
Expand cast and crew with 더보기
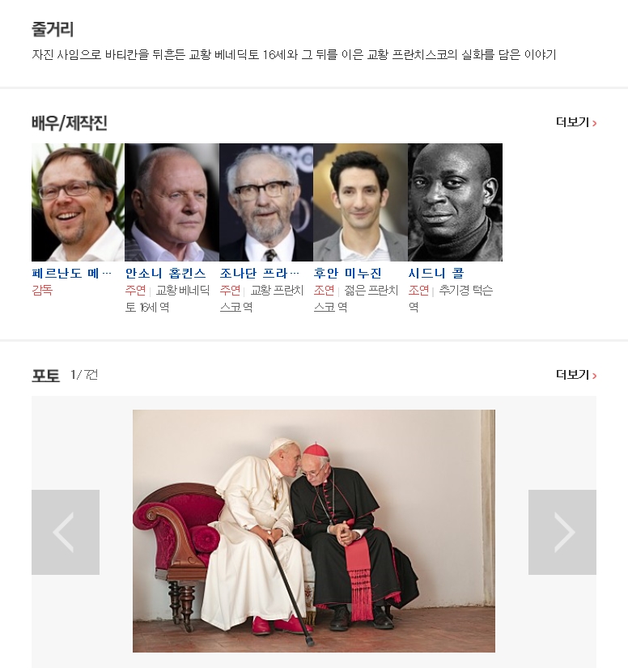(x=576, y=122)
